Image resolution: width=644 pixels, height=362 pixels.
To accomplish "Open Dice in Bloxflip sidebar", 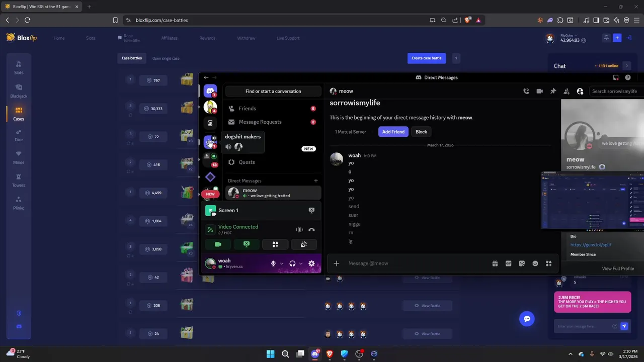I will [19, 135].
